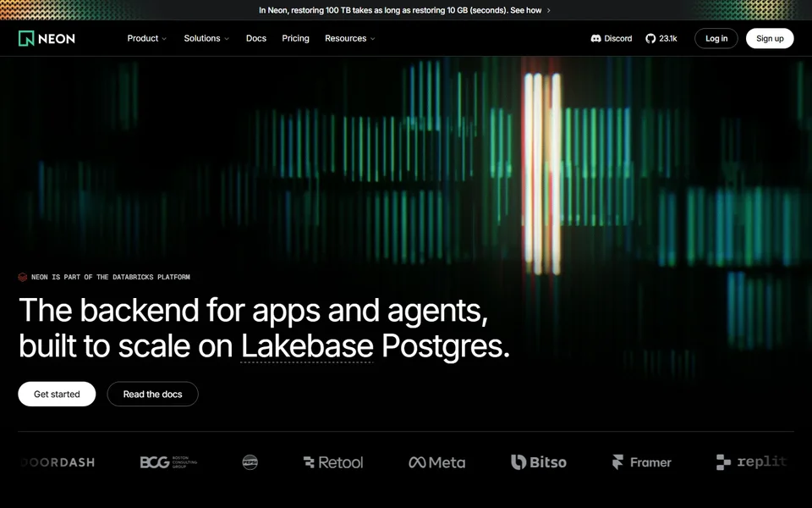Viewport: 812px width, 508px height.
Task: Open the Discord icon link
Action: coord(595,38)
